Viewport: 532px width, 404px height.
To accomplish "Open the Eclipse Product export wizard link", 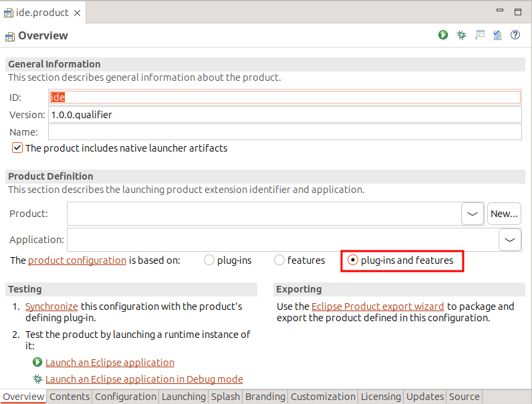I will pyautogui.click(x=378, y=307).
